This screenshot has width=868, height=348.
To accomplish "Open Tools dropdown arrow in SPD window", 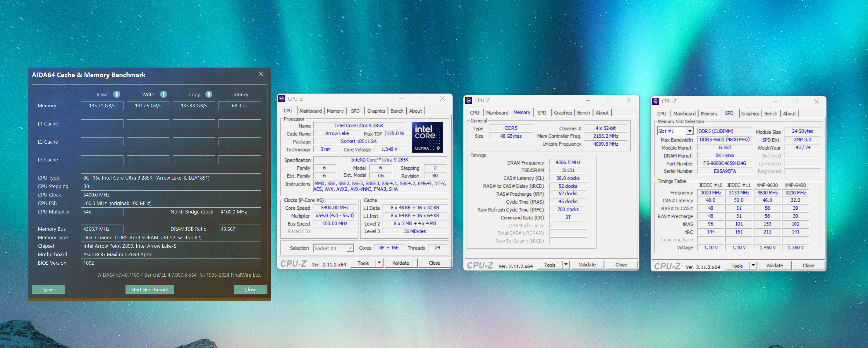I will tap(753, 266).
